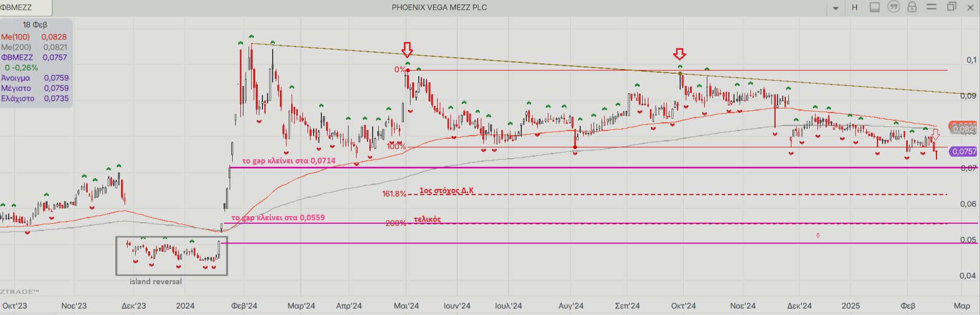Image resolution: width=980 pixels, height=315 pixels.
Task: Select 'το gap κλείνει στα 0,0559' annotation
Action: (278, 218)
